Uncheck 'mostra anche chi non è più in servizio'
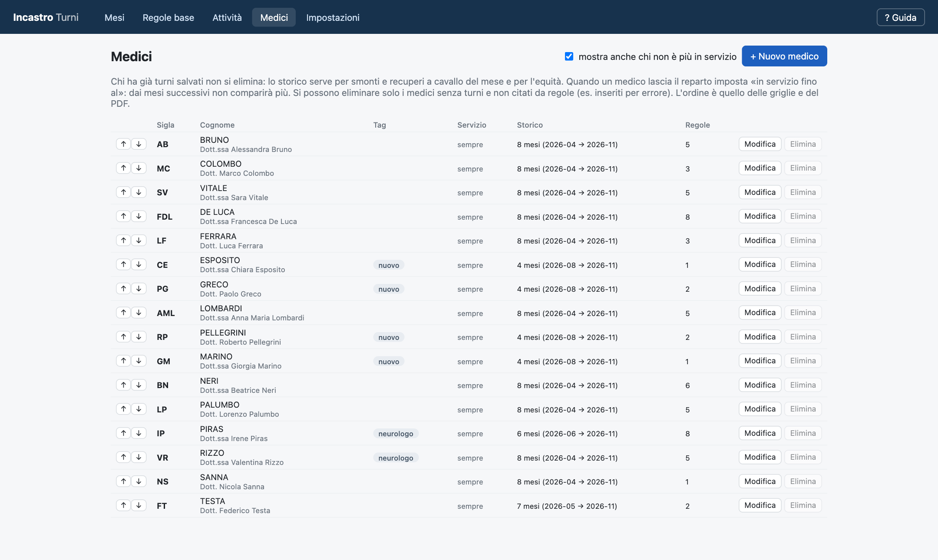The width and height of the screenshot is (938, 560). (x=569, y=56)
